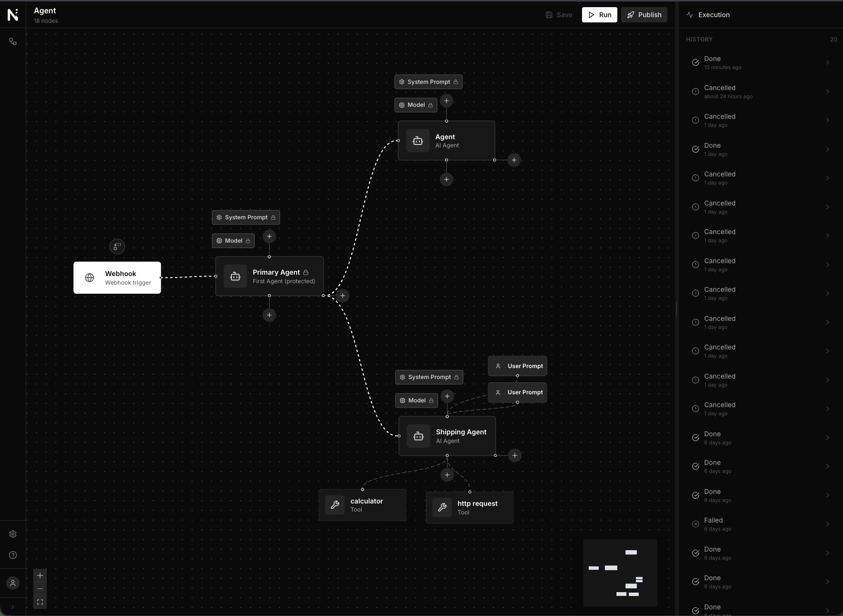Click the replay trigger icon above the Webhook node

117,246
